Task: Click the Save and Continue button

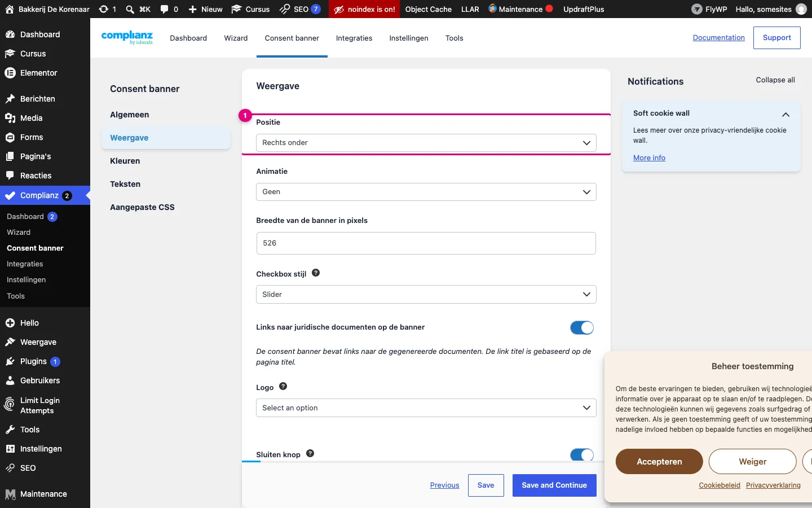Action: [x=554, y=485]
